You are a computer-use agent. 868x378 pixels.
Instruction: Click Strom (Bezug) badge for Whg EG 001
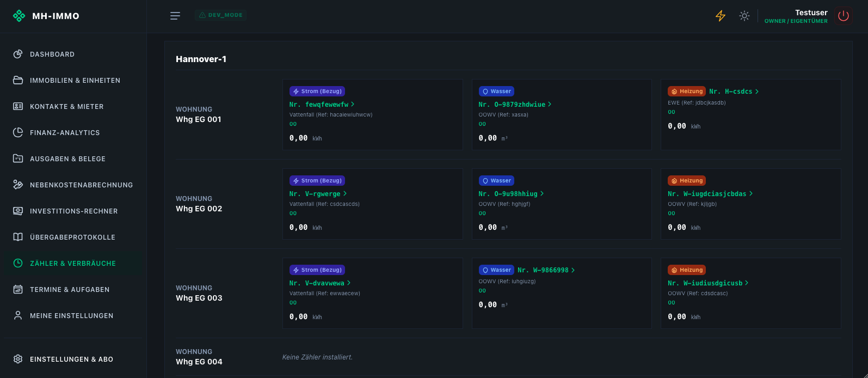pos(317,92)
